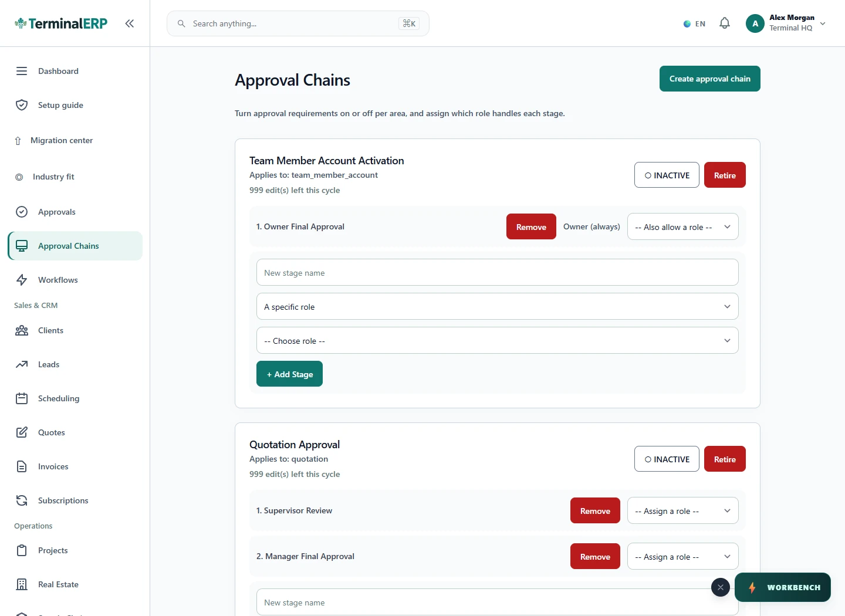
Task: Click the language globe icon
Action: click(687, 24)
